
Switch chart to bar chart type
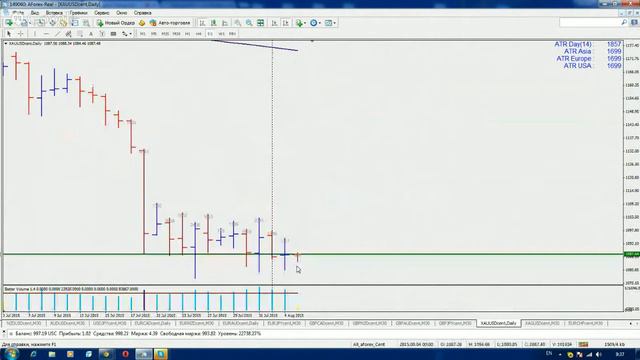click(x=202, y=23)
